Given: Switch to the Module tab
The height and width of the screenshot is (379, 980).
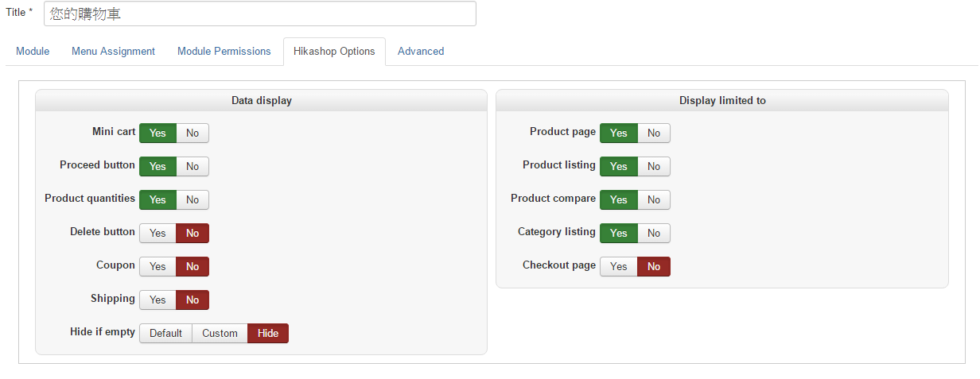Looking at the screenshot, I should coord(33,51).
